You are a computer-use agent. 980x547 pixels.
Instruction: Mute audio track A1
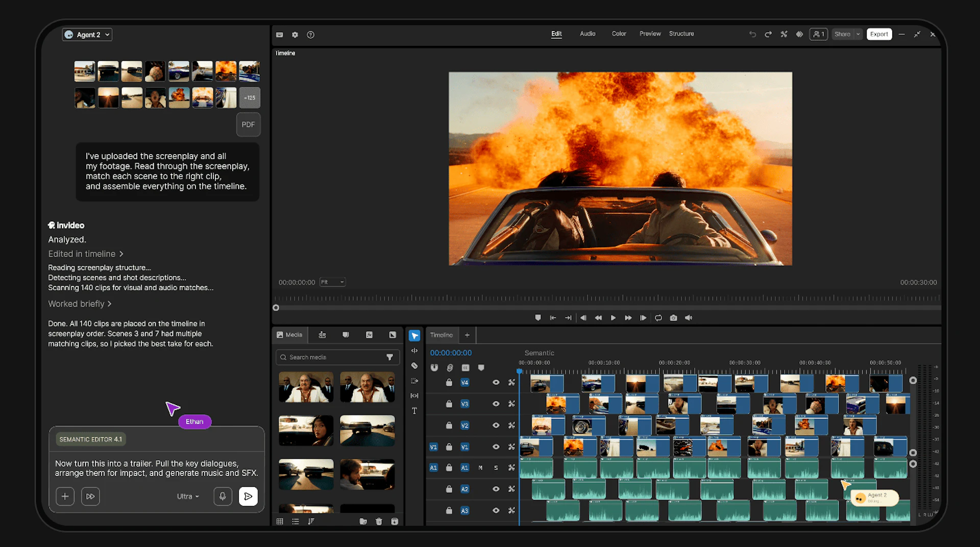(480, 467)
